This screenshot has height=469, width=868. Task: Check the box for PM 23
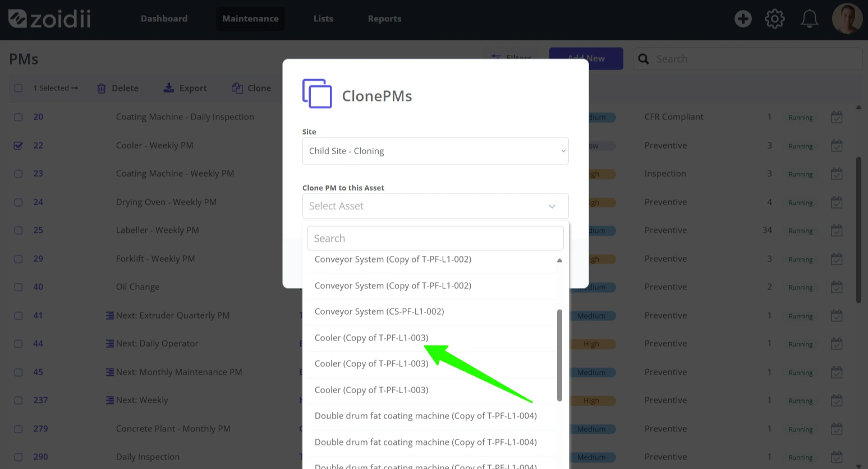[19, 174]
